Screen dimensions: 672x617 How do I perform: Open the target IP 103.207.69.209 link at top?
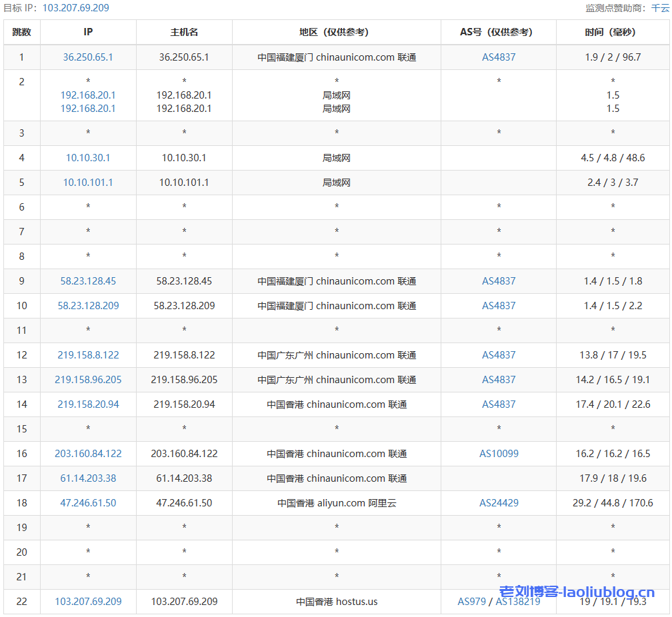coord(75,8)
